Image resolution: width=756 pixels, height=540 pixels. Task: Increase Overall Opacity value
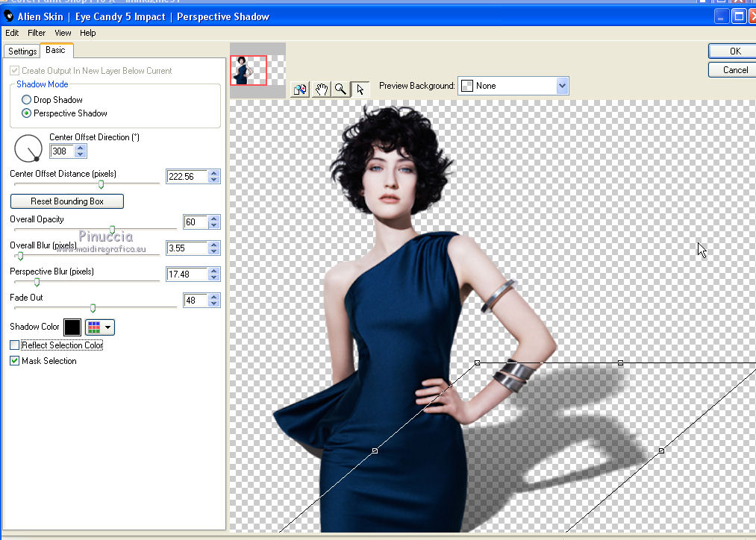214,219
